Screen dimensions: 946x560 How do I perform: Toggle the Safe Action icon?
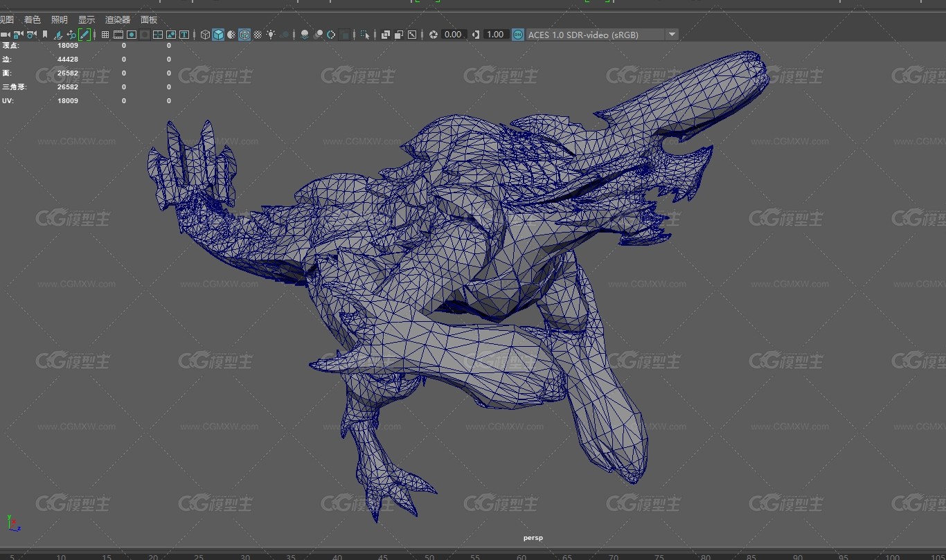tap(171, 35)
